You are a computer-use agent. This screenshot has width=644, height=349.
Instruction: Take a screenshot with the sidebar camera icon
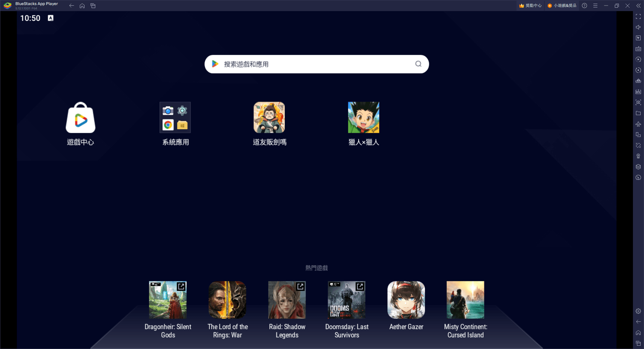pos(638,102)
